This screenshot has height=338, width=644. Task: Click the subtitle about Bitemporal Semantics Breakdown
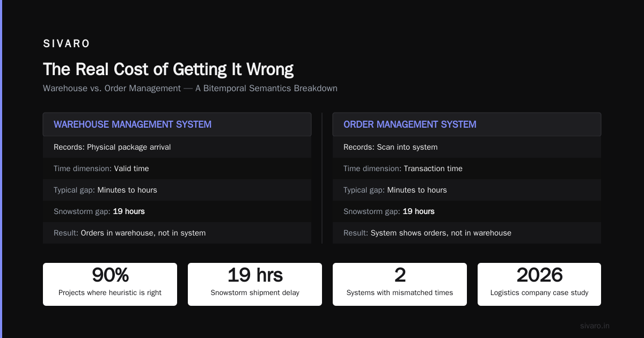tap(190, 88)
